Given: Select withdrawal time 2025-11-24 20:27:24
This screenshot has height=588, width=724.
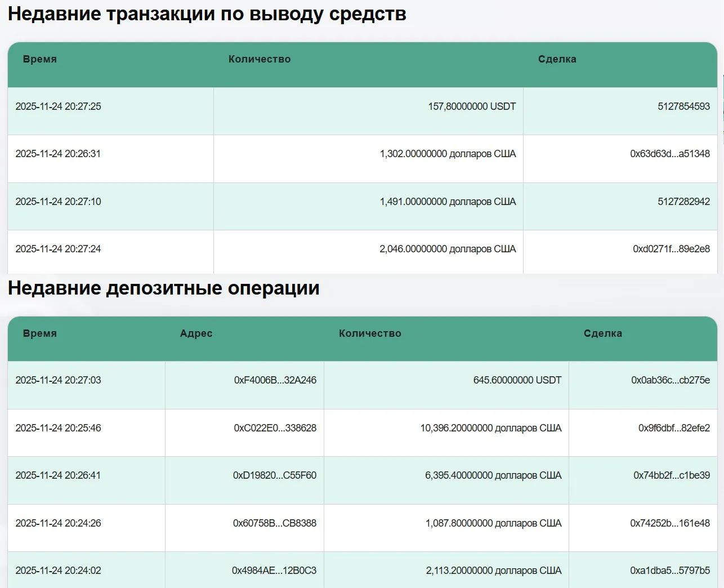Looking at the screenshot, I should click(59, 249).
